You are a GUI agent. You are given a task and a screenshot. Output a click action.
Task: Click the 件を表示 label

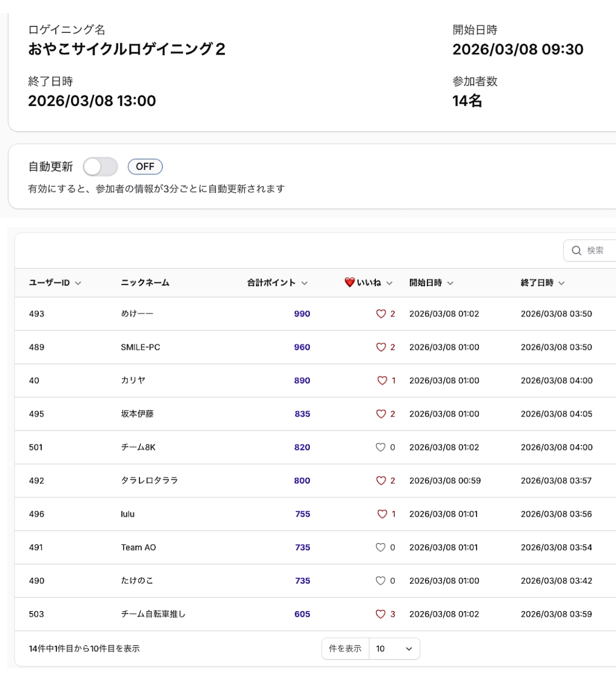[345, 649]
